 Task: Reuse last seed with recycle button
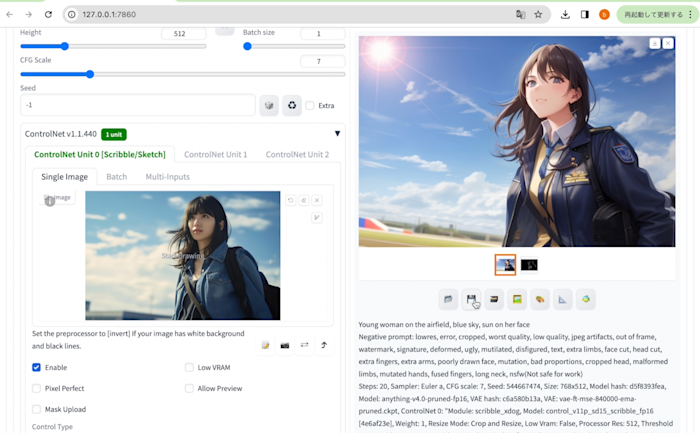point(292,105)
